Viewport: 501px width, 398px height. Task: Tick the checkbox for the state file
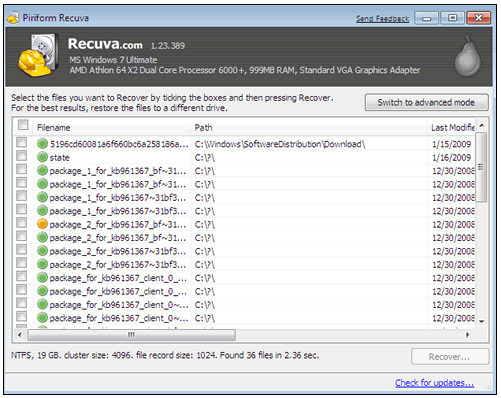pyautogui.click(x=22, y=156)
